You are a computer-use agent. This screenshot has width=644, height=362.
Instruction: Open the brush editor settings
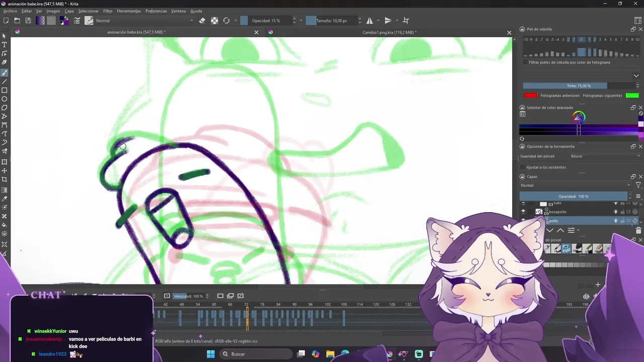[x=77, y=21]
